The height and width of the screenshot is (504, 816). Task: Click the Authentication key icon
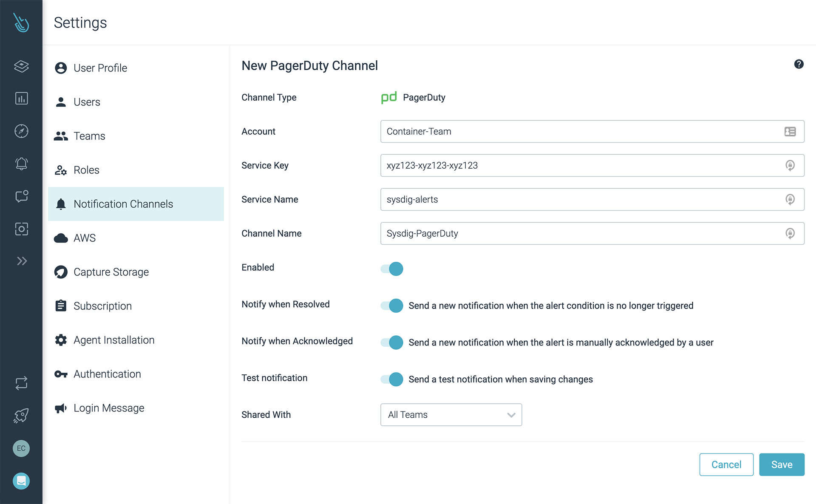click(x=61, y=374)
